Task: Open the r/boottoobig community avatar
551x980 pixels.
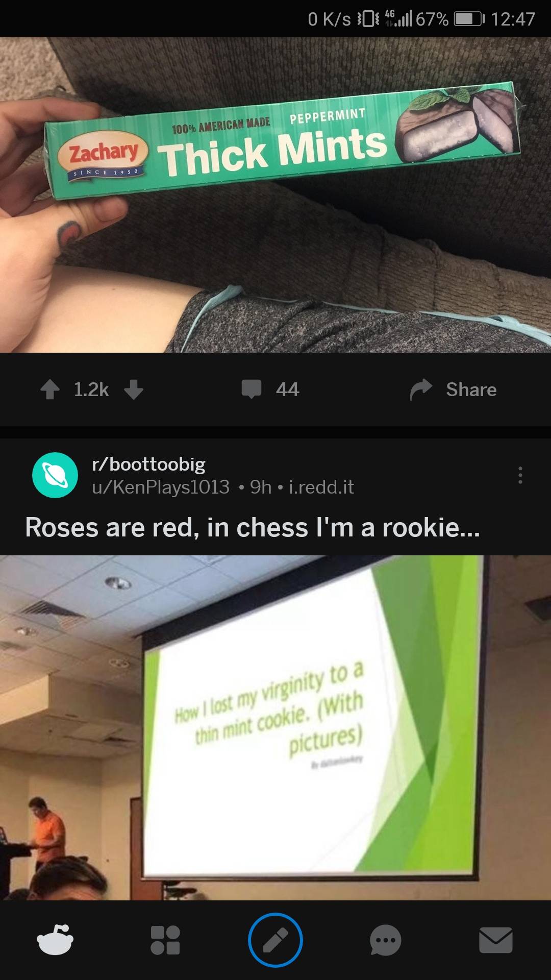Action: (x=55, y=475)
